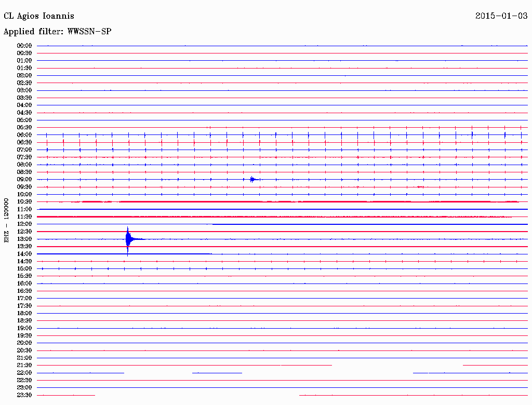Click the 06:00 time label
This screenshot has height=405, width=532.
coord(24,134)
